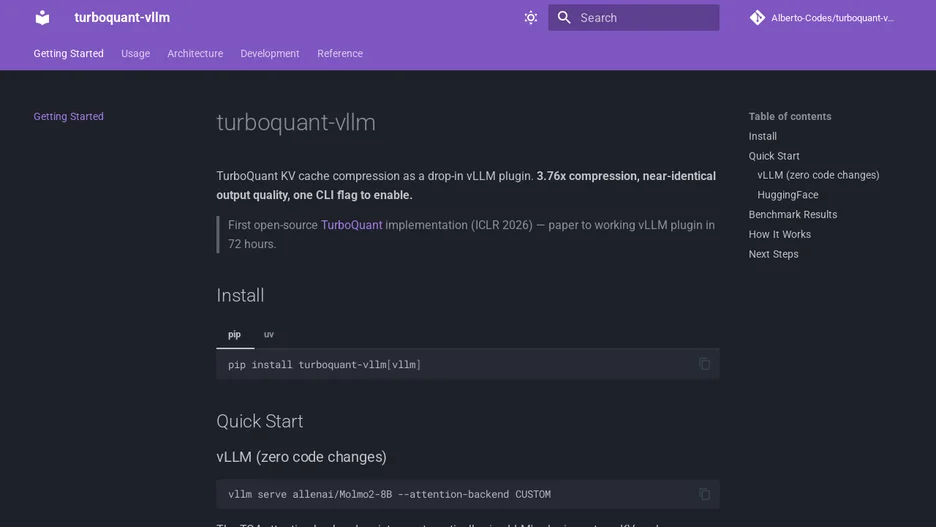This screenshot has width=936, height=527.
Task: Jump to How It Works section
Action: pos(780,234)
